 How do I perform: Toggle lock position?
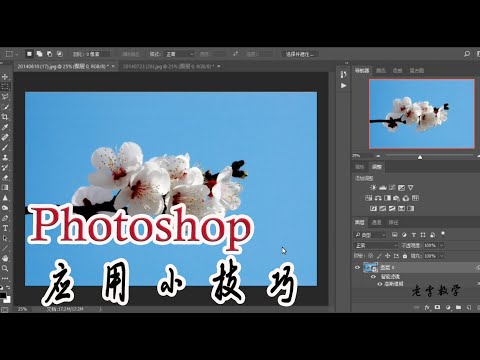[x=387, y=256]
